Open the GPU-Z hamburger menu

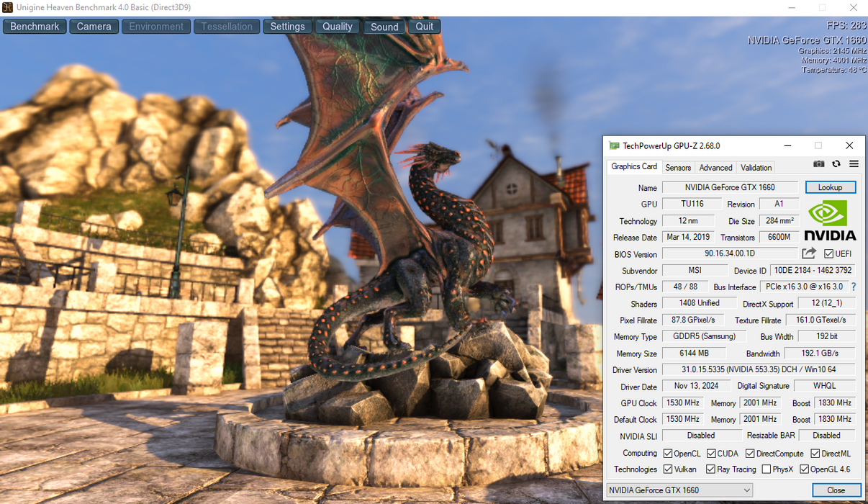854,164
